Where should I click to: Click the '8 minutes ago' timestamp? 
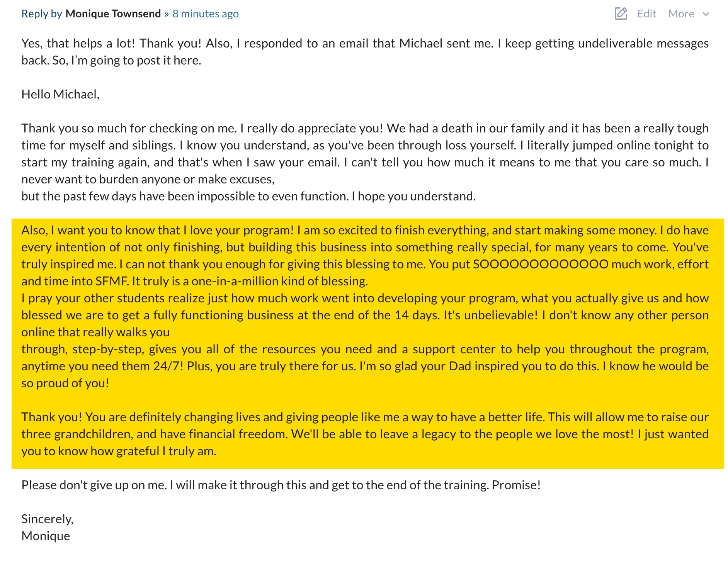pyautogui.click(x=206, y=14)
